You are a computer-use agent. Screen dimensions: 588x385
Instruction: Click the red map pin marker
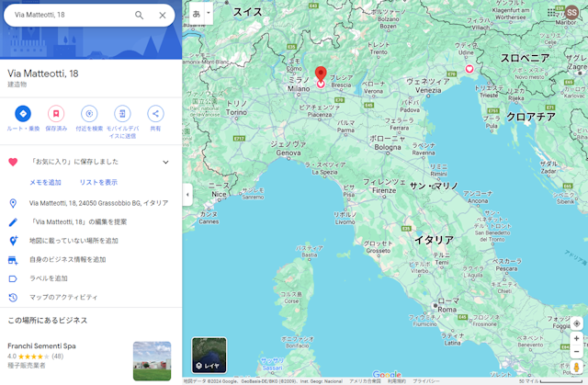[x=321, y=74]
